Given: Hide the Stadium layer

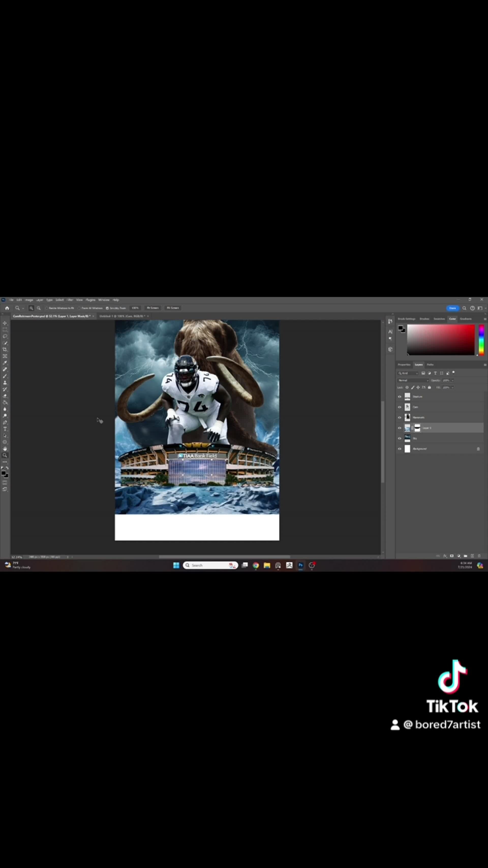Looking at the screenshot, I should [400, 397].
